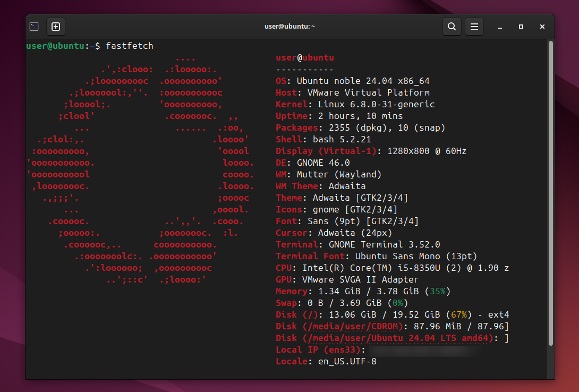The width and height of the screenshot is (579, 392).
Task: Click the window title user@ubuntu: ~
Action: tap(289, 27)
